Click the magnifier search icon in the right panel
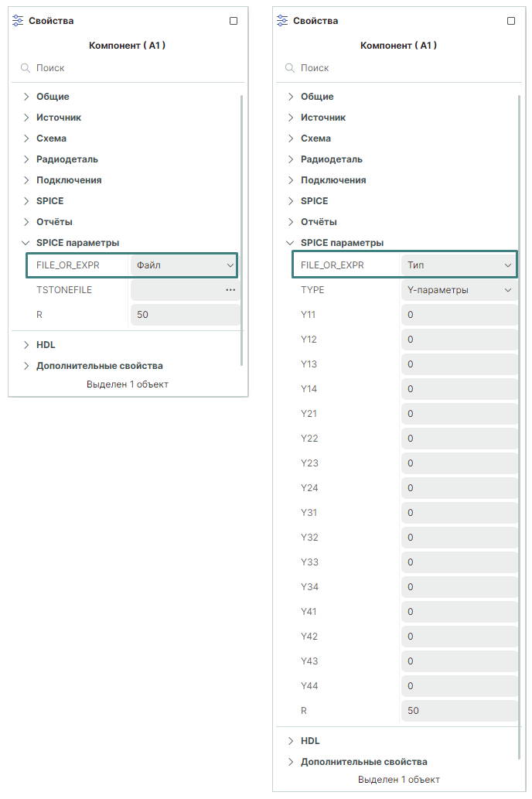 289,68
